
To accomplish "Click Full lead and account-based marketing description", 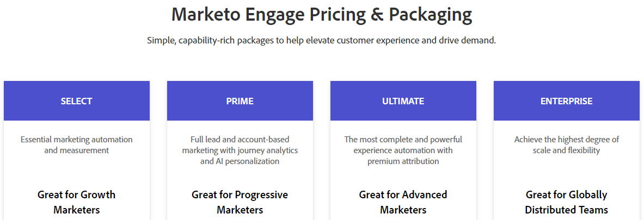I will tap(240, 150).
